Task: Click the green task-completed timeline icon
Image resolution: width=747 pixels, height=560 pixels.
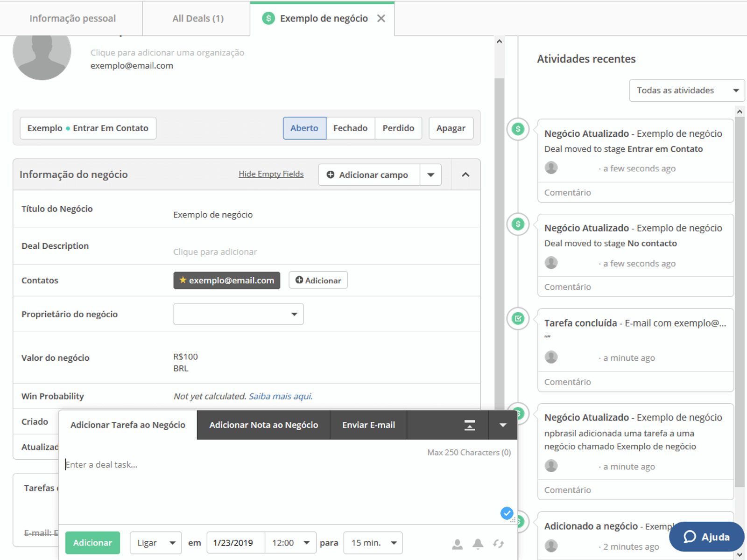Action: click(x=518, y=319)
